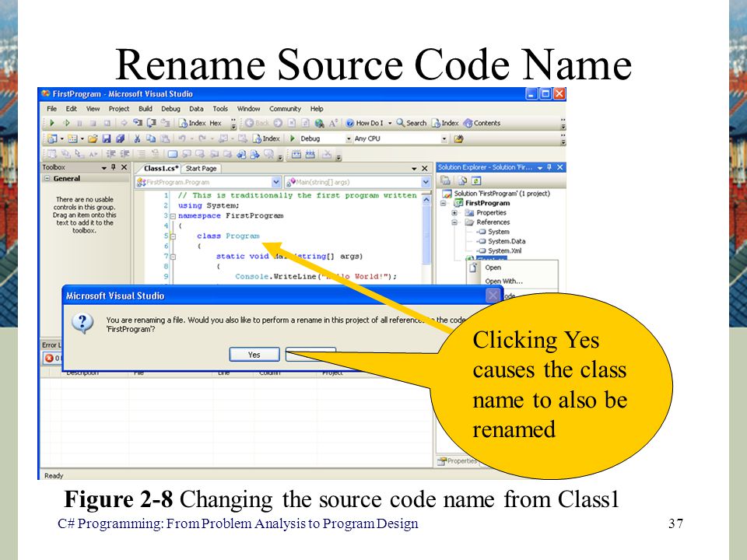Click the Yes button in the rename dialog
747x560 pixels.
[254, 355]
